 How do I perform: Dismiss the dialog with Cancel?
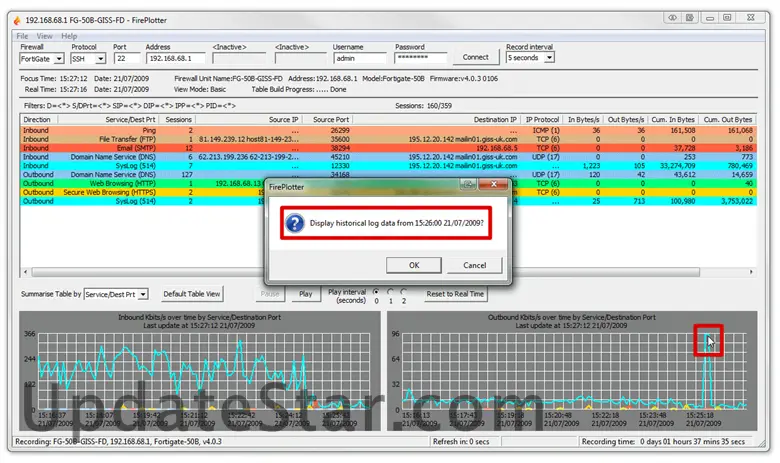click(x=475, y=265)
